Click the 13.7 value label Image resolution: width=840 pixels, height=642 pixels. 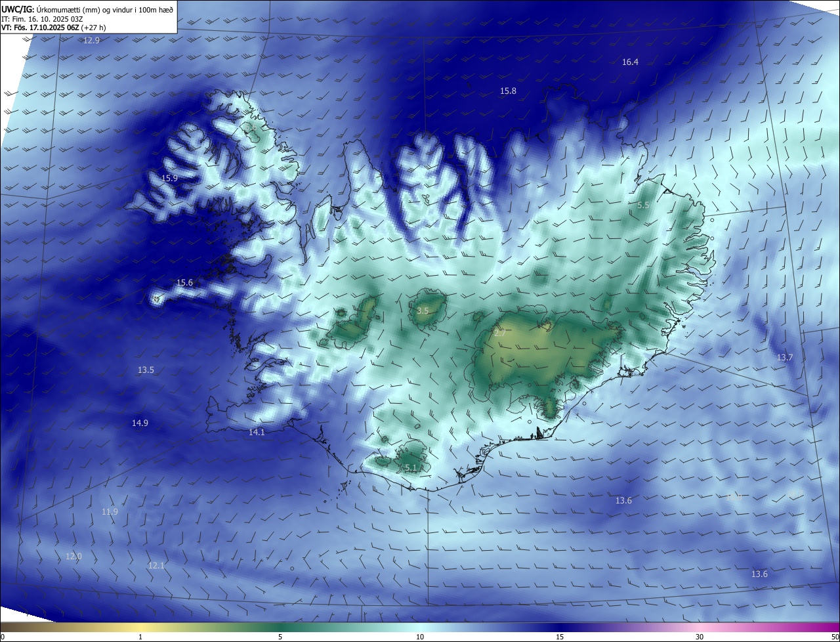tap(785, 358)
